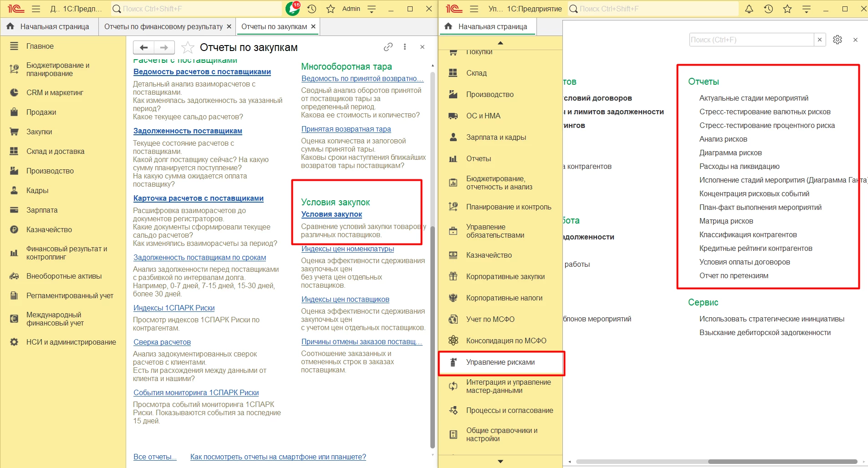The width and height of the screenshot is (868, 468).
Task: Open hamburger menu in right 1C window
Action: point(474,9)
